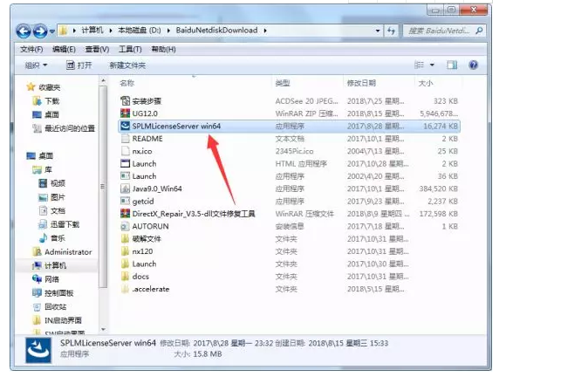Select IN启动界面 folder in navigation pane
The height and width of the screenshot is (377, 588).
57,320
